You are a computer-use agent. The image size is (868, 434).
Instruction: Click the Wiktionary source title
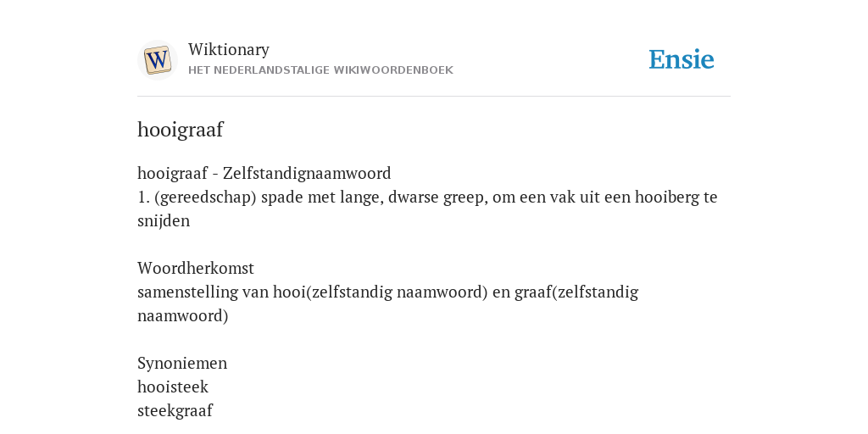click(229, 49)
